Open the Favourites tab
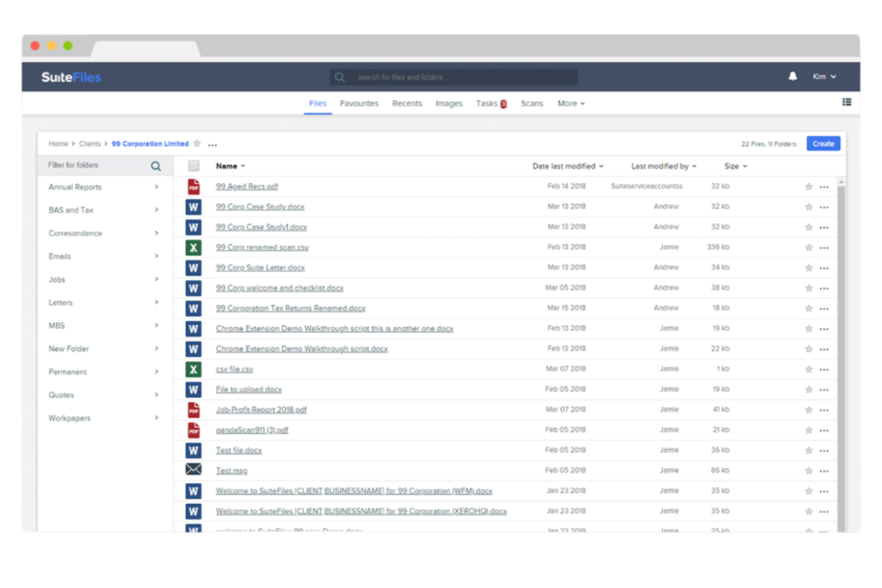Screen dimensions: 882x588 tap(359, 103)
